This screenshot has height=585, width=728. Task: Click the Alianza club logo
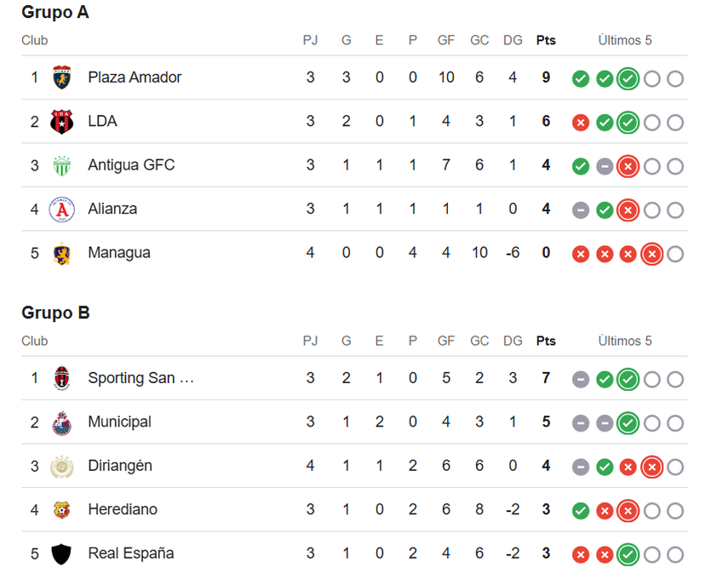[61, 209]
